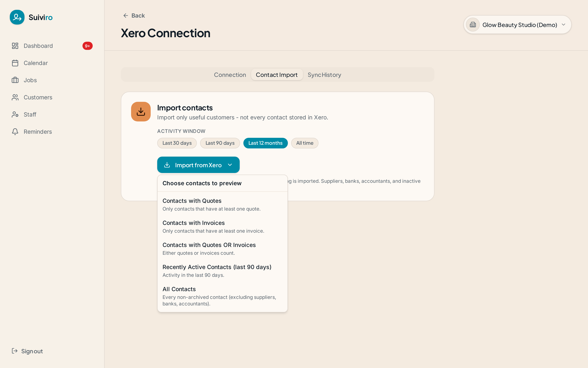Click the red 9+ notification badge
Image resolution: width=588 pixels, height=368 pixels.
point(87,46)
